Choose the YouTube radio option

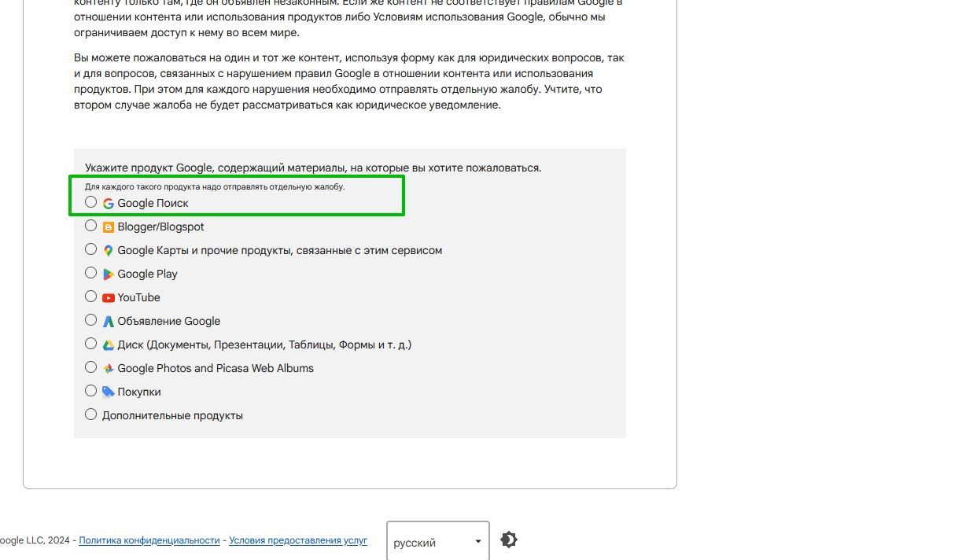91,297
